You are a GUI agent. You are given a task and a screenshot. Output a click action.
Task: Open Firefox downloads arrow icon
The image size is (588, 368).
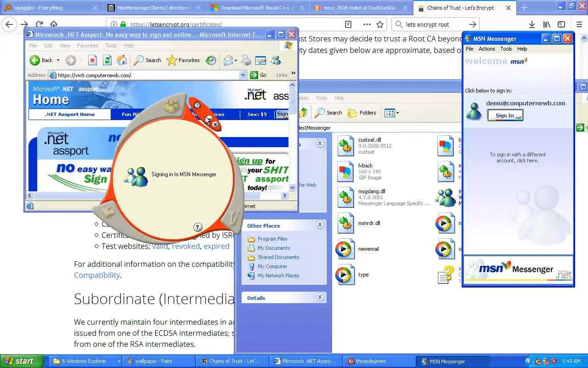coord(531,24)
